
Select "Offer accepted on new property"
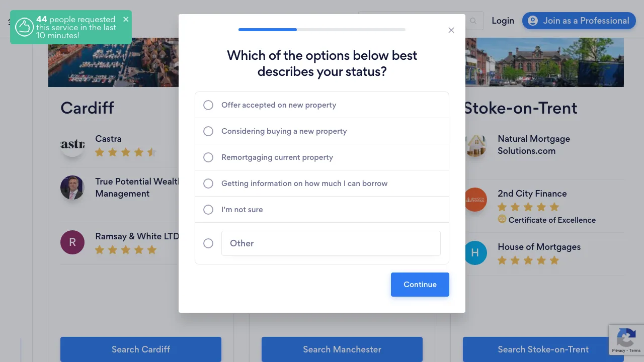point(208,105)
